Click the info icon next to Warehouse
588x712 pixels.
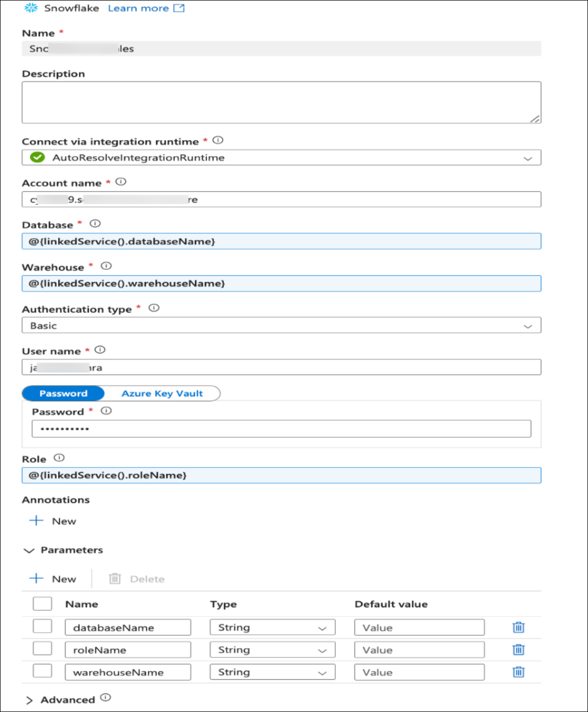click(106, 266)
